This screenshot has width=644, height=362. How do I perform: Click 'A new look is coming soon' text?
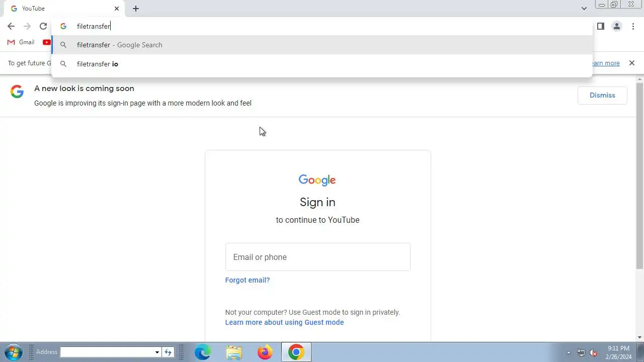pyautogui.click(x=84, y=88)
